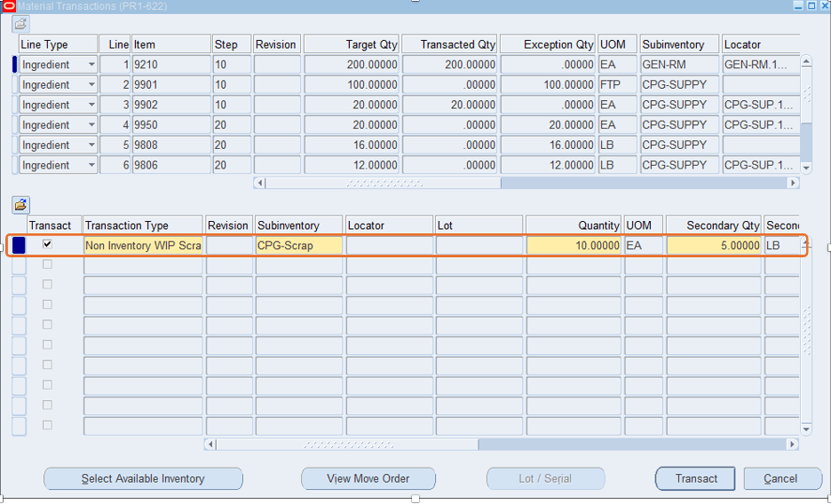Click lower grid horizontal scroll left arrow

[210, 445]
